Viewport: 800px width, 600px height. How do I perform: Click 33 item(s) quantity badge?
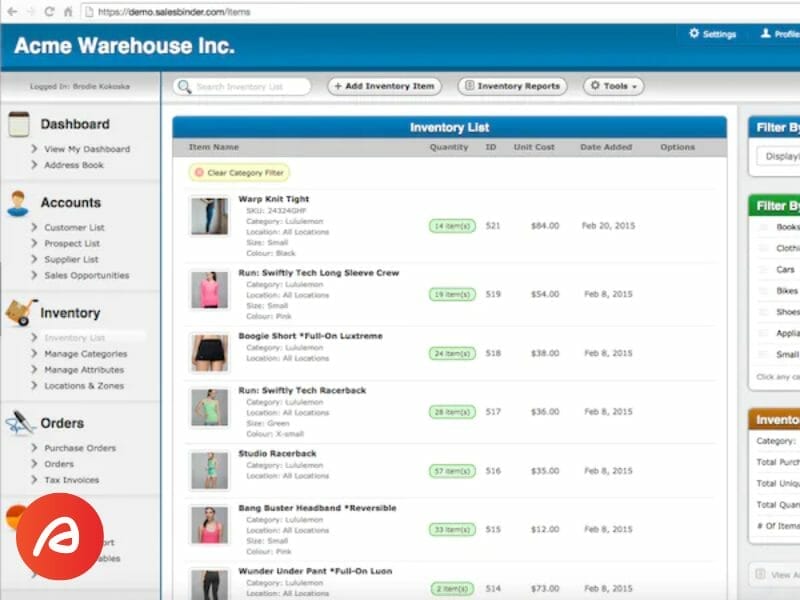click(453, 530)
